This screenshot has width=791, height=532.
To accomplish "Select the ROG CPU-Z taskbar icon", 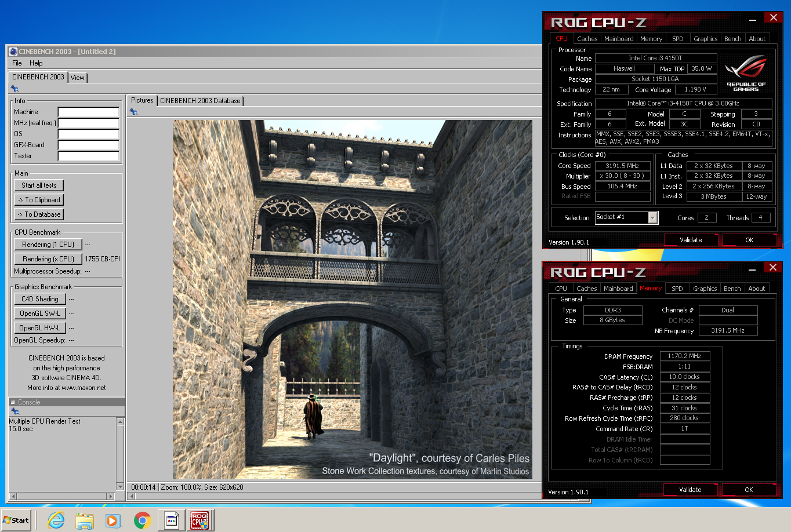I will [x=200, y=520].
